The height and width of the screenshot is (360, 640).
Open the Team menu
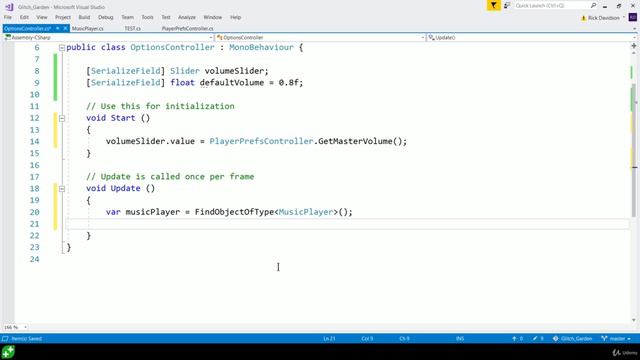pyautogui.click(x=127, y=17)
